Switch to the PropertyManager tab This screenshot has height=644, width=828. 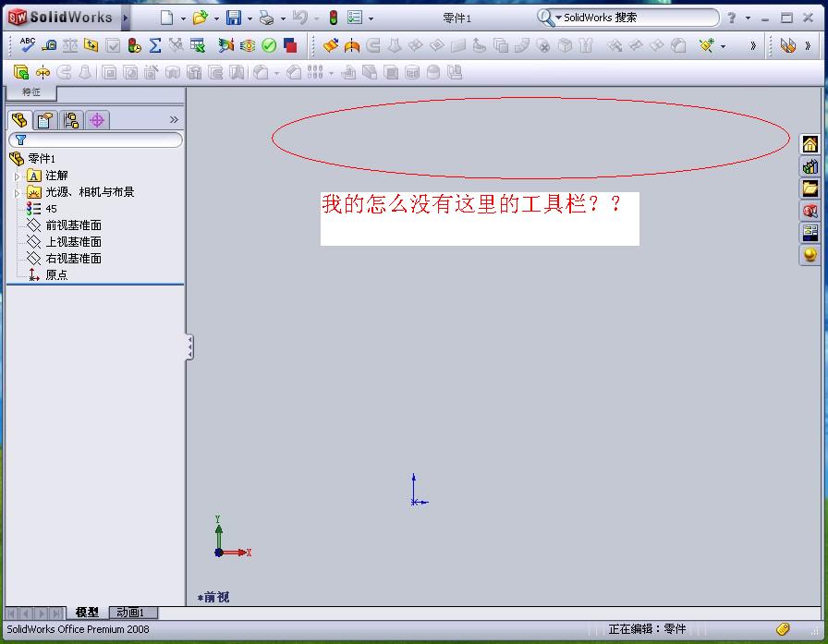pos(44,120)
